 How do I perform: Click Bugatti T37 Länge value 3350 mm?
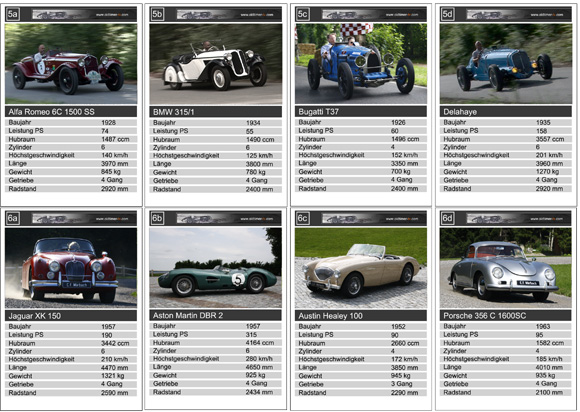(x=405, y=163)
